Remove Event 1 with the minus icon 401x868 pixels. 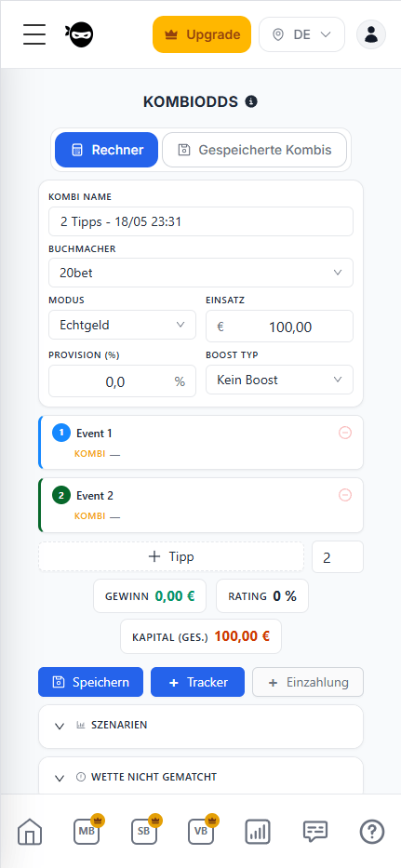click(x=345, y=433)
